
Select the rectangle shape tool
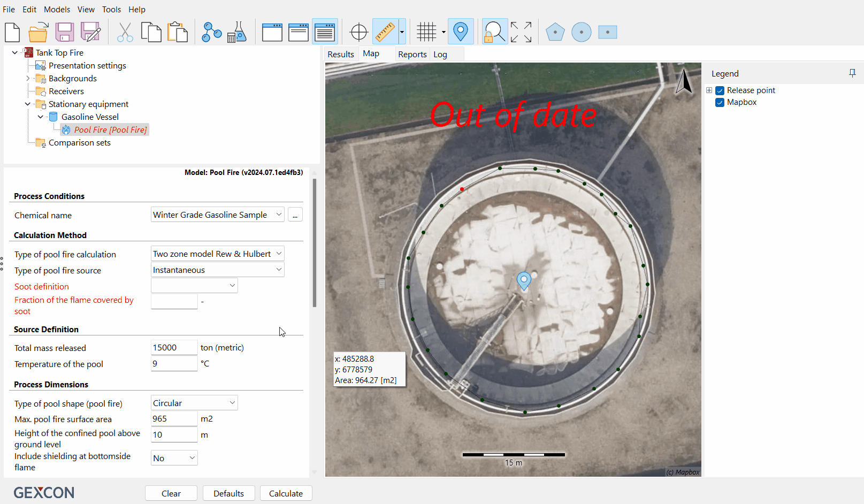[608, 32]
